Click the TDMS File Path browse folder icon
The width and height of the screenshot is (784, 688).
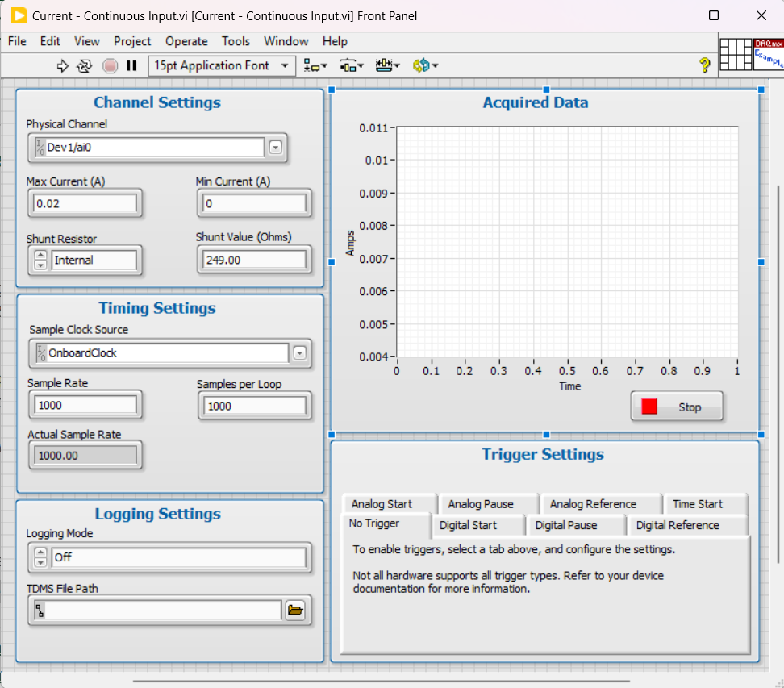click(295, 610)
